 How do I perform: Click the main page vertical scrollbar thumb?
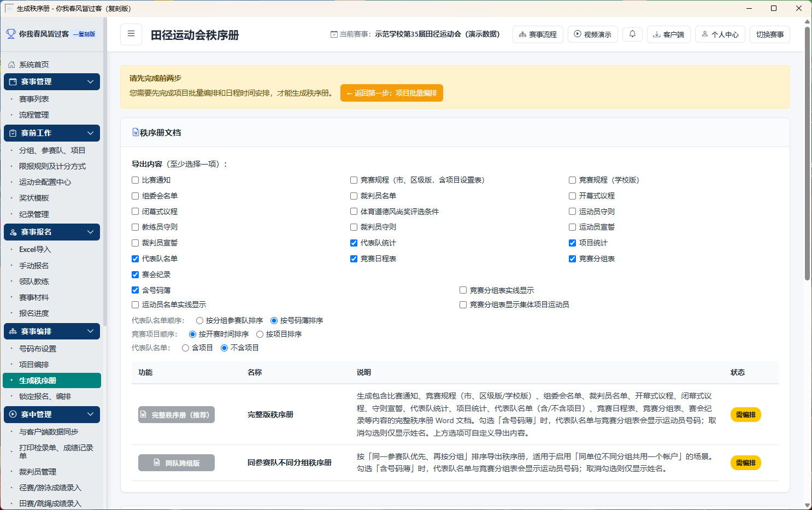click(807, 153)
